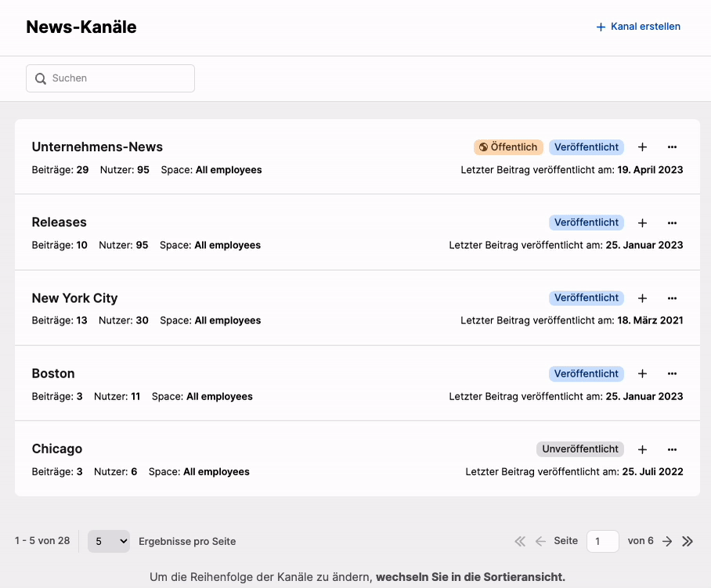
Task: Open the Unternehmens-News channel title
Action: (x=97, y=147)
